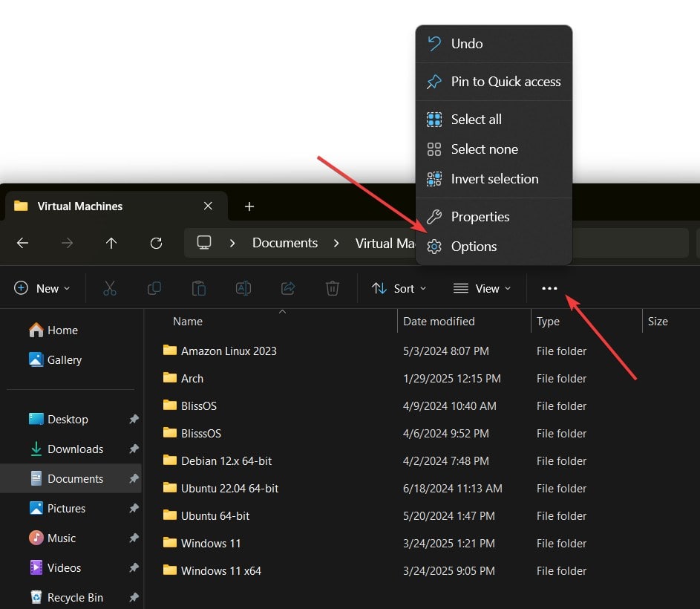Choose Options from the context menu
Viewport: 700px width, 609px height.
(x=474, y=247)
